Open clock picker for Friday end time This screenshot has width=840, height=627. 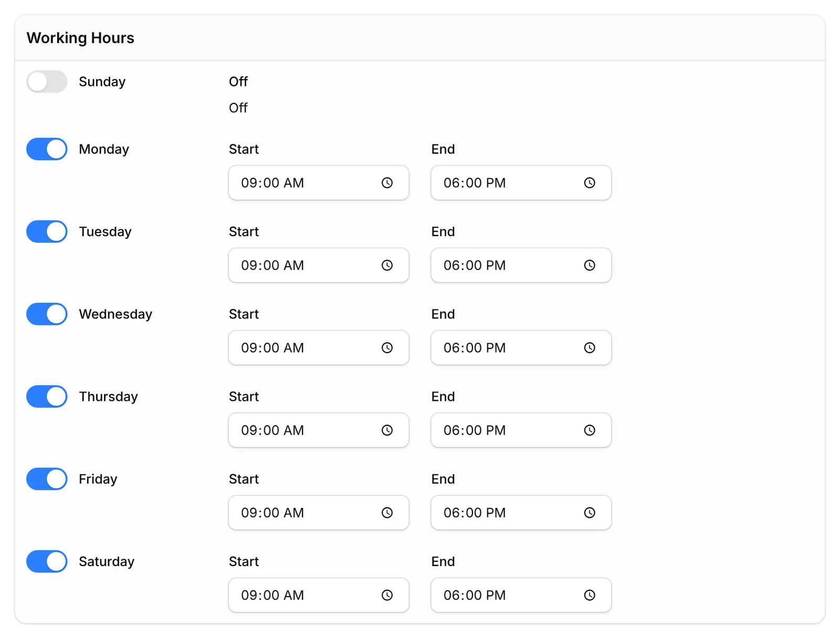[590, 513]
